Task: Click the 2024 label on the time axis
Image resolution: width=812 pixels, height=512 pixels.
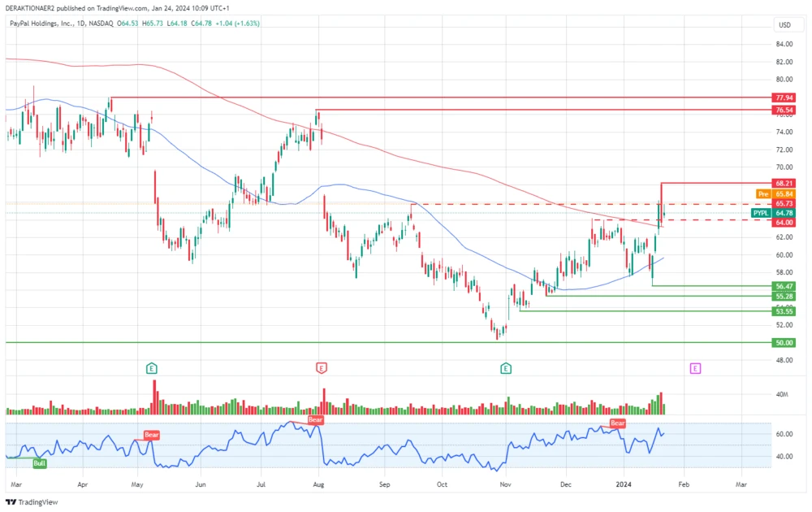Action: point(624,484)
